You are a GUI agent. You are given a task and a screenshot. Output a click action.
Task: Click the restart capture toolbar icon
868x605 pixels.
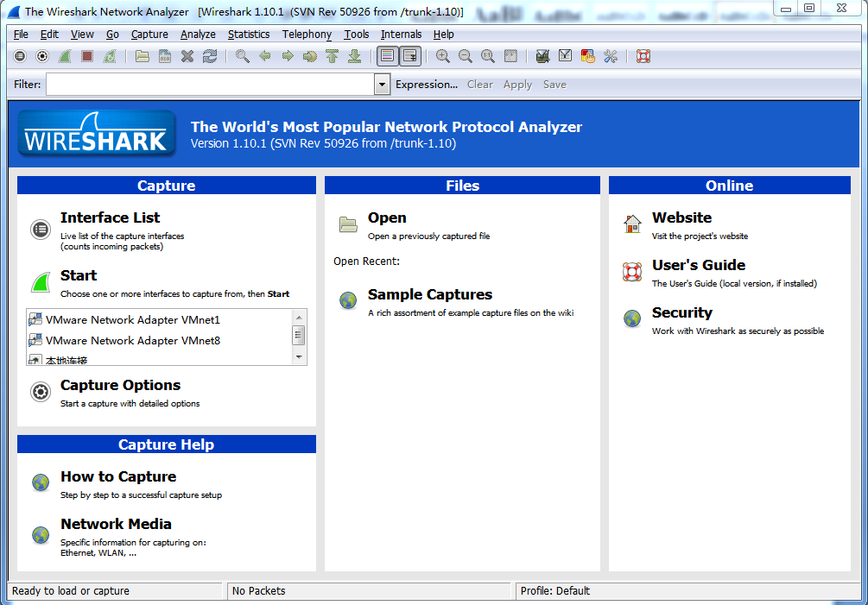(110, 56)
